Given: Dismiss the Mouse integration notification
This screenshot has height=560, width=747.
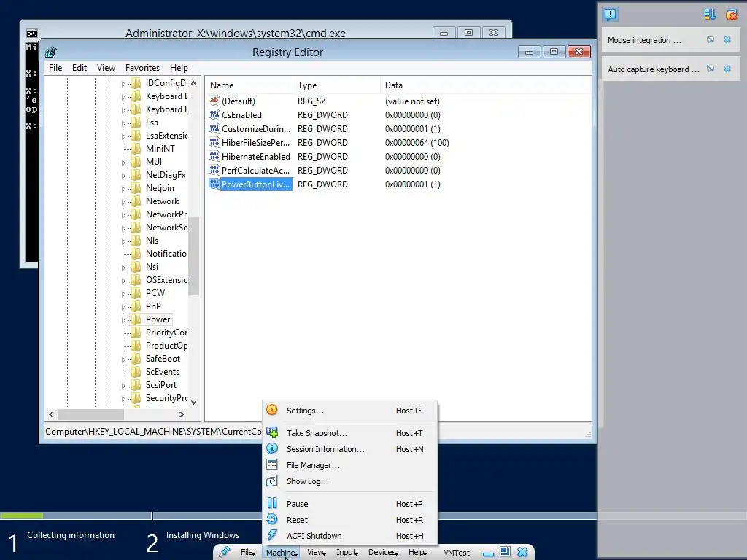Looking at the screenshot, I should pyautogui.click(x=727, y=40).
